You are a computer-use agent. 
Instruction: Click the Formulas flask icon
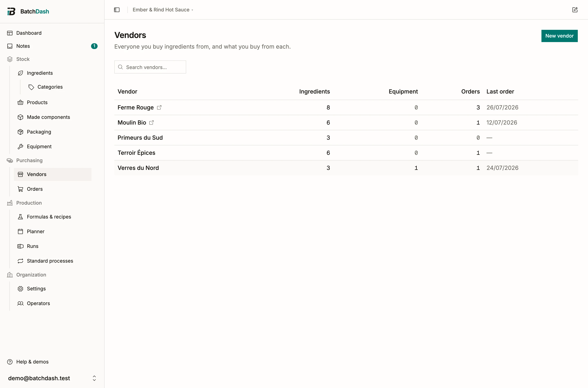(x=21, y=217)
